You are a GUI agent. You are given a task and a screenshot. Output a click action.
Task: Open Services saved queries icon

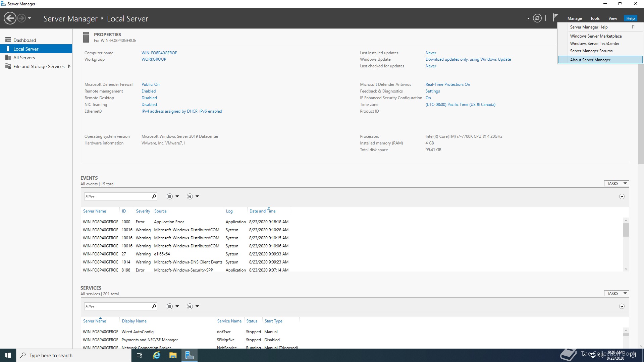tap(190, 306)
